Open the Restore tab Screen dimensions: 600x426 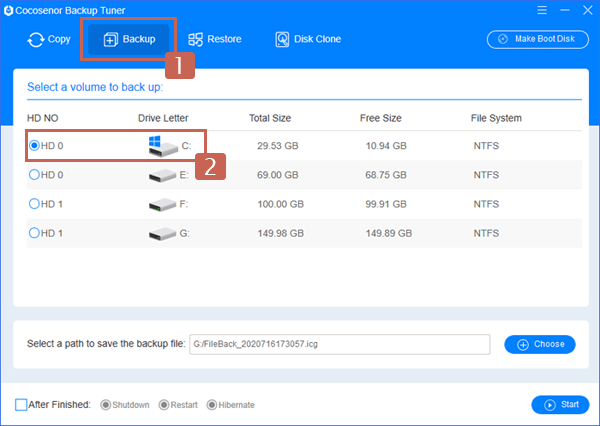tap(214, 39)
